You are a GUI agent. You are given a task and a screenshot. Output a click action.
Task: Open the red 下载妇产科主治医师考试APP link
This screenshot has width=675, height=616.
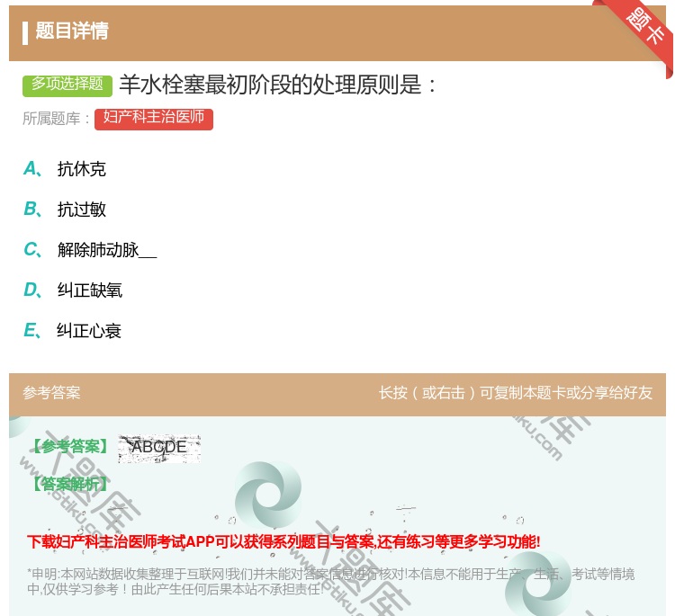[x=283, y=541]
